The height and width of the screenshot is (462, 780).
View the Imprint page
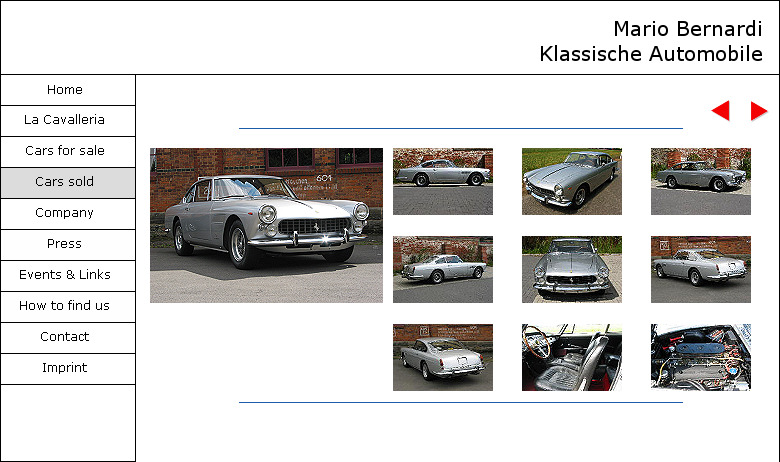point(68,369)
